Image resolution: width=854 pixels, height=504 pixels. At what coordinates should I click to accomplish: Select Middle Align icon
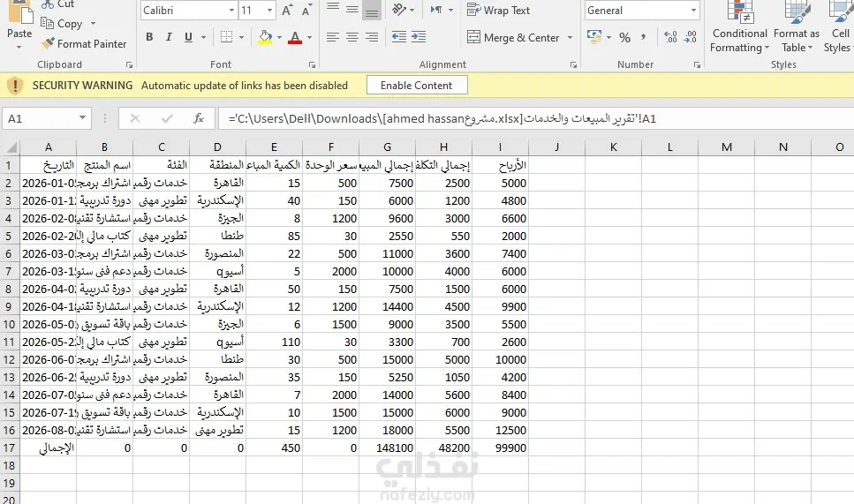352,9
